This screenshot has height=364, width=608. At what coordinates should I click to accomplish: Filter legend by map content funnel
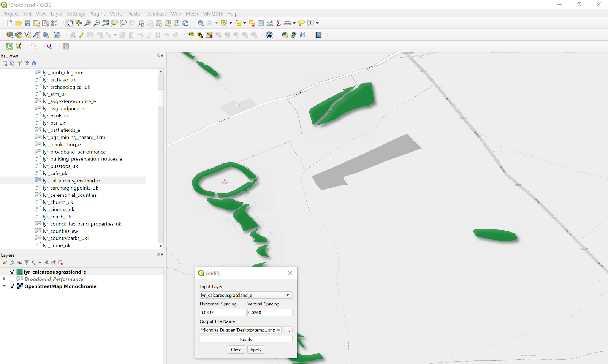(x=27, y=263)
